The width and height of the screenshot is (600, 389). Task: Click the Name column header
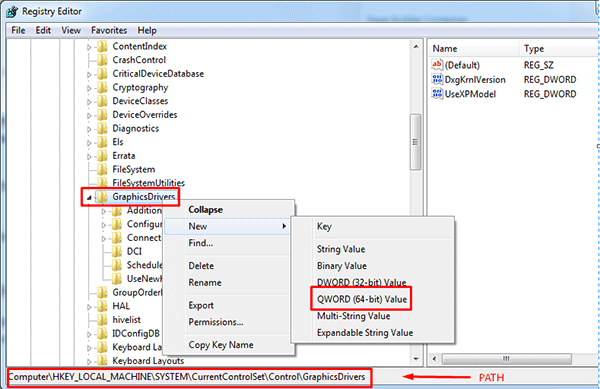473,49
